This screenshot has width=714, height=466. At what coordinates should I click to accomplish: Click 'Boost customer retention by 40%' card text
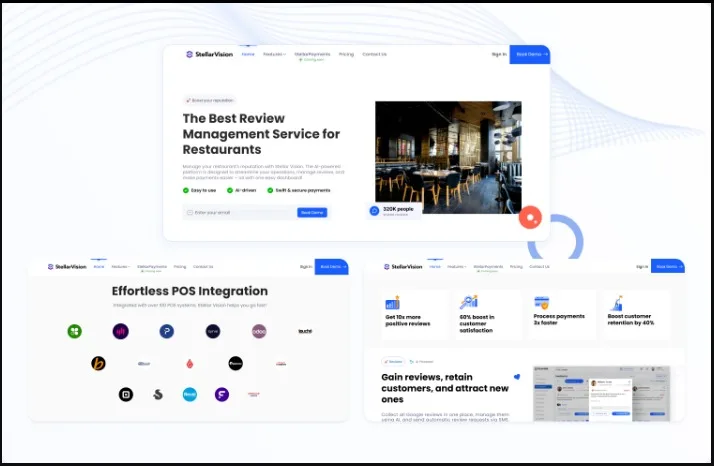coord(631,319)
